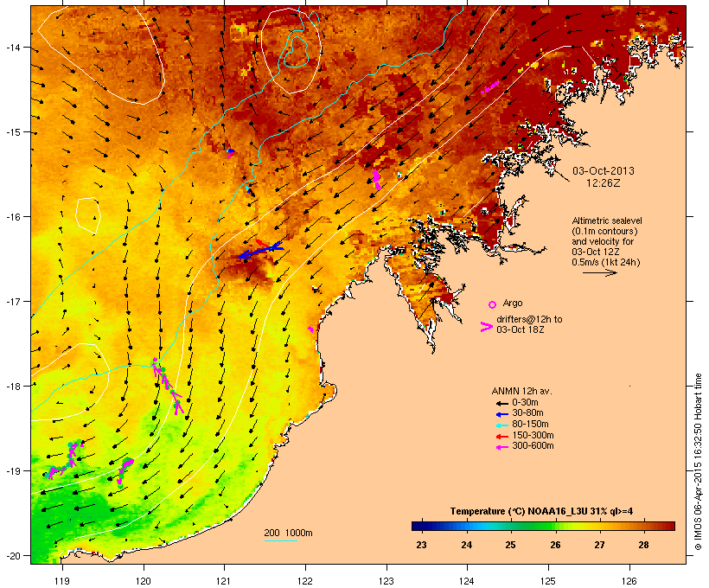Click the '03-Oct 18Z' drifters label
The image size is (709, 588).
pos(520,329)
